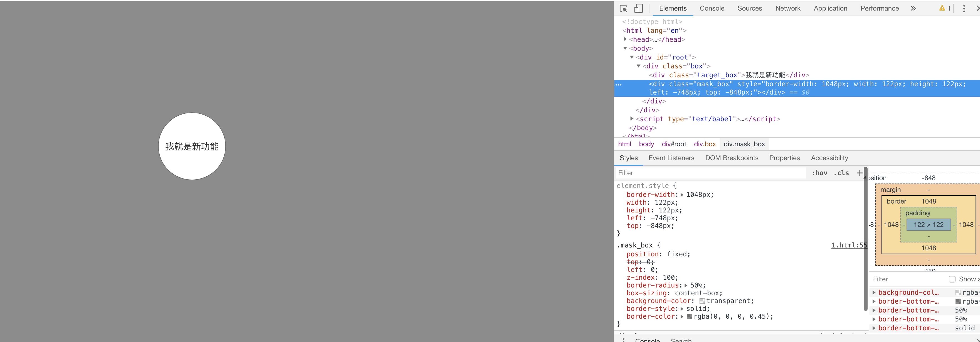Select div.box in the breadcrumb
The width and height of the screenshot is (980, 342).
point(705,144)
